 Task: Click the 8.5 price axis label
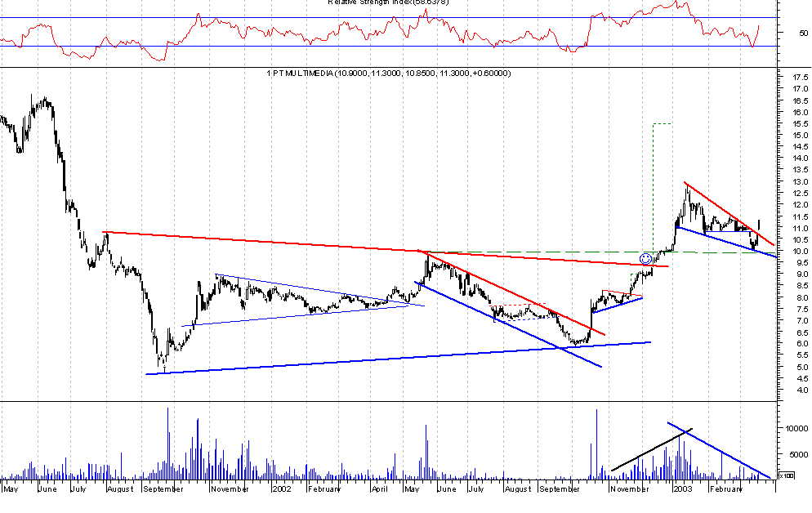point(803,286)
